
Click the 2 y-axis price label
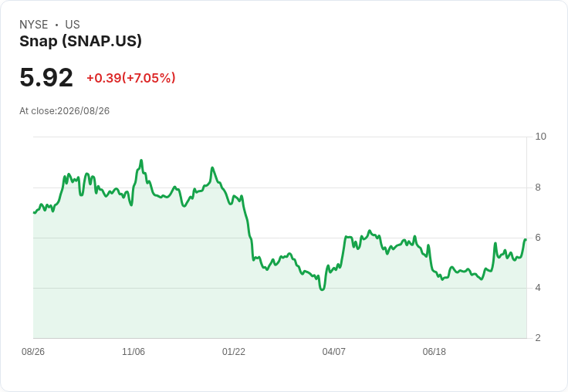pos(538,338)
